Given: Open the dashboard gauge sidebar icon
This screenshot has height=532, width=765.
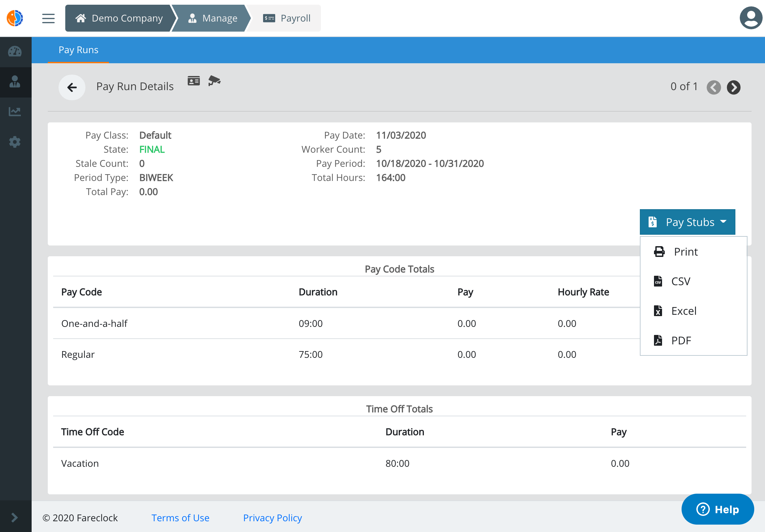Looking at the screenshot, I should (15, 52).
